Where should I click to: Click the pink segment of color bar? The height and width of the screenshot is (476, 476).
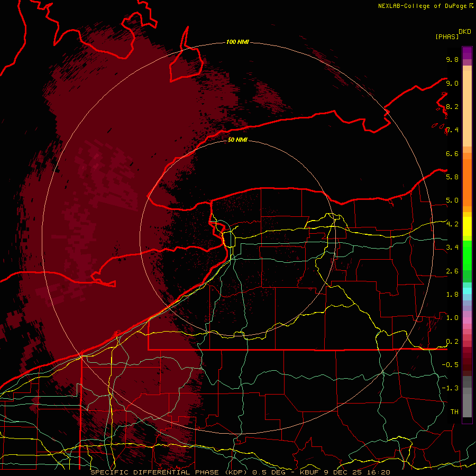467,321
